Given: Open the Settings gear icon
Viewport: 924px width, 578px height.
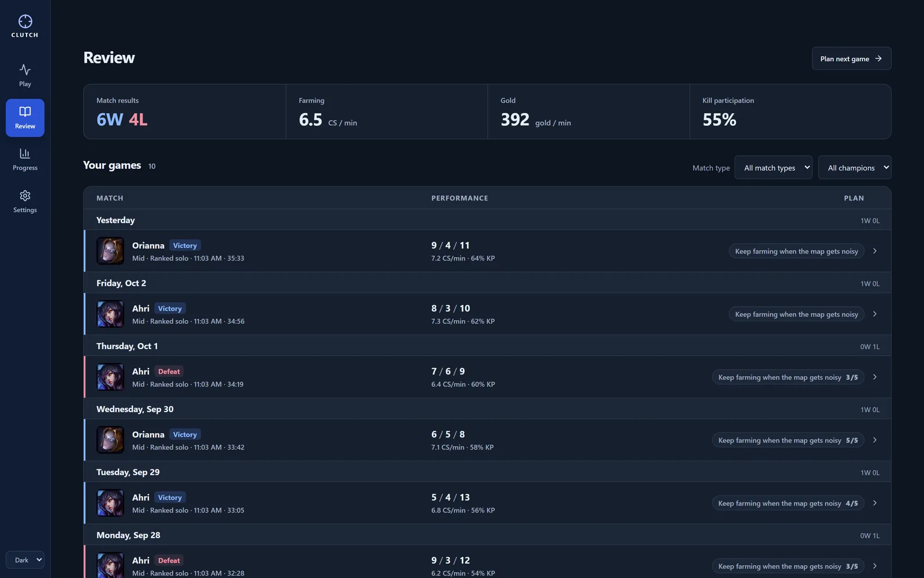Looking at the screenshot, I should point(25,195).
